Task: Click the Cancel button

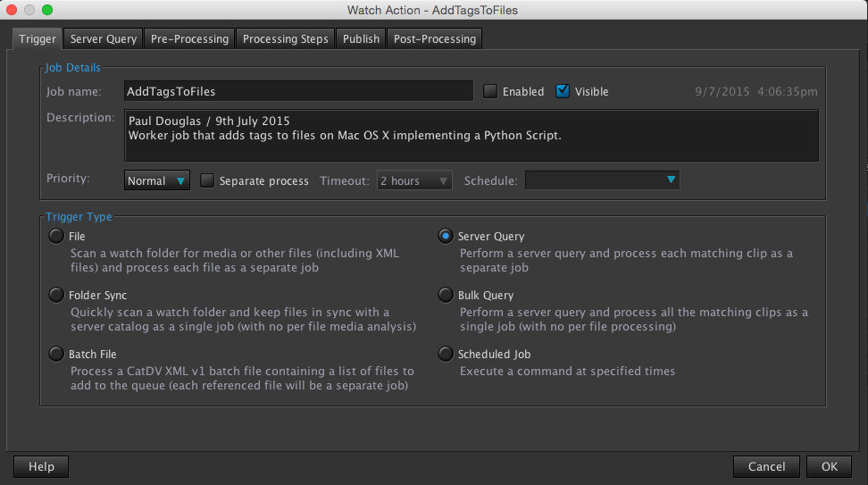Action: [x=766, y=466]
